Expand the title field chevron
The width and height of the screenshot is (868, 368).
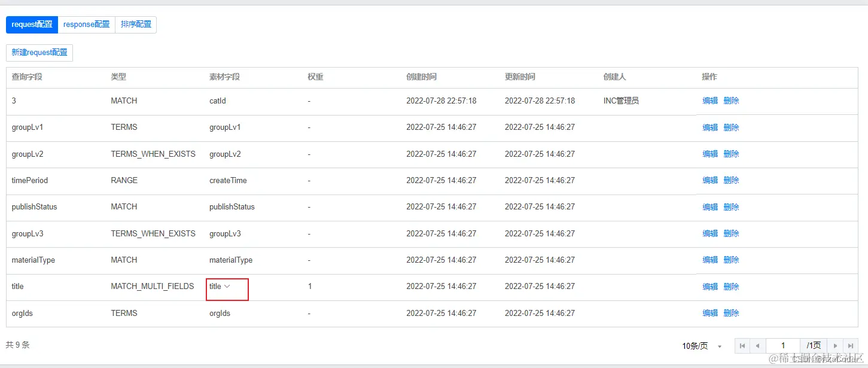pos(227,287)
